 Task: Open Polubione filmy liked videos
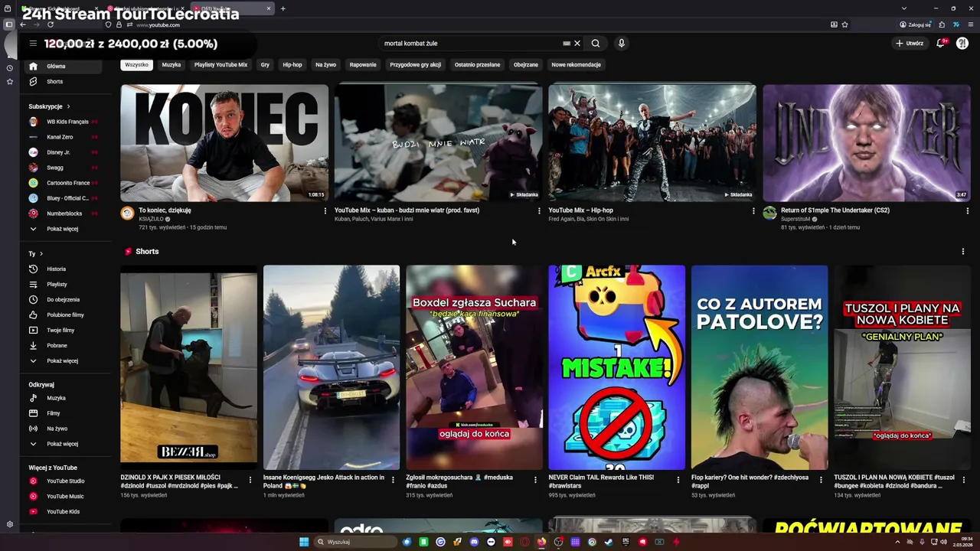coord(61,315)
